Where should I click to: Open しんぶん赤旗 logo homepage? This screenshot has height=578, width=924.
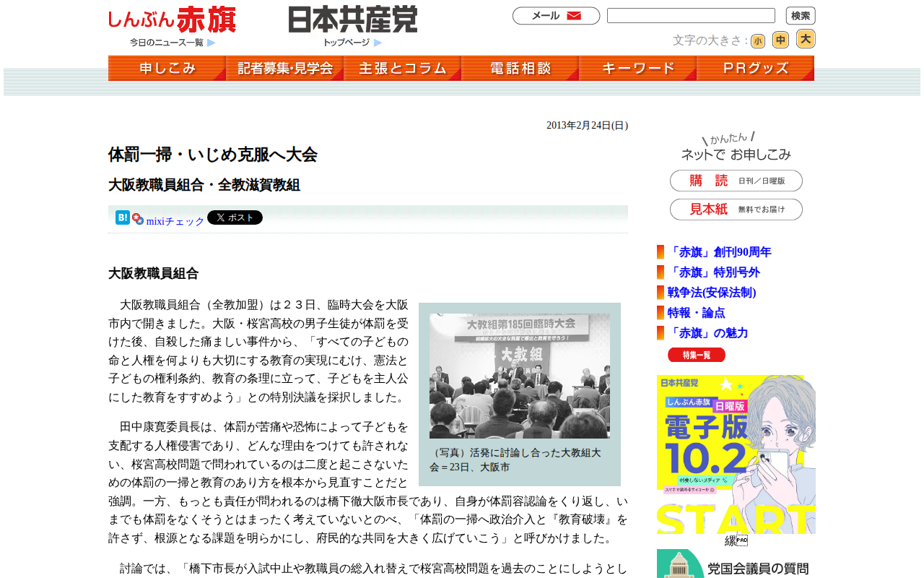173,20
